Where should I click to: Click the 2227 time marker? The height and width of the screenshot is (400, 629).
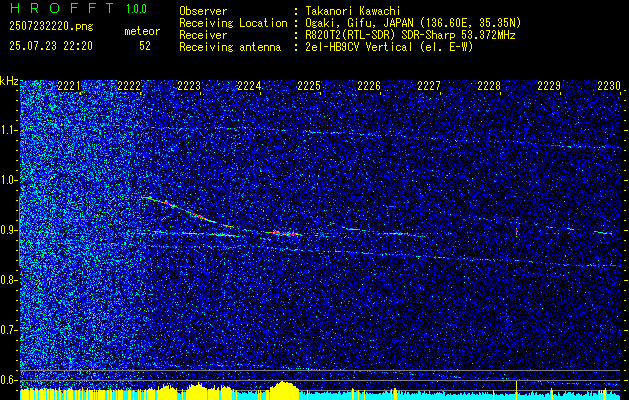[429, 86]
